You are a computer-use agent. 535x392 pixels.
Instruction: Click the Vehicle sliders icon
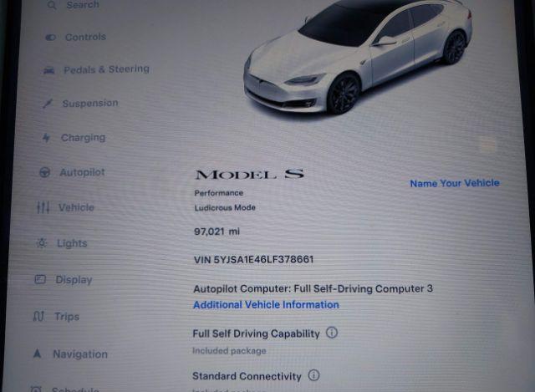(43, 207)
